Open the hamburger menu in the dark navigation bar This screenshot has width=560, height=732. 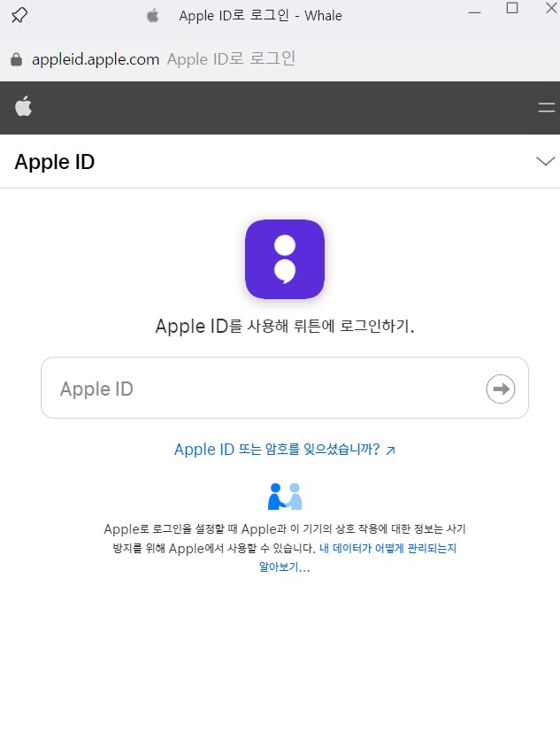click(547, 108)
